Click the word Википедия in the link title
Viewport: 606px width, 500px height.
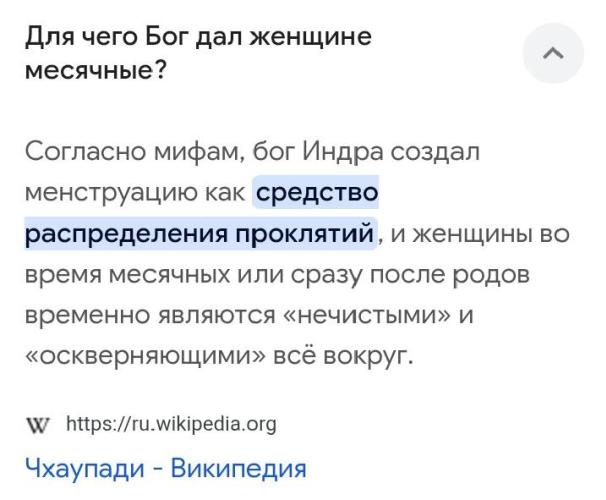[x=239, y=468]
